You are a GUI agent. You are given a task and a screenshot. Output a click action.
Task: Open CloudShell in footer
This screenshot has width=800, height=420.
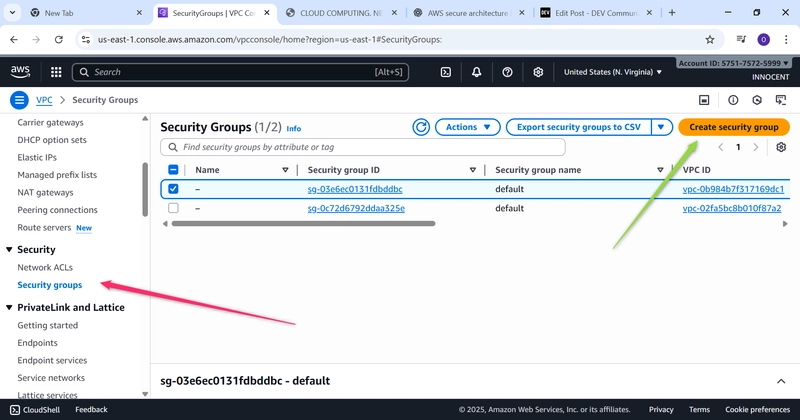[x=35, y=409]
